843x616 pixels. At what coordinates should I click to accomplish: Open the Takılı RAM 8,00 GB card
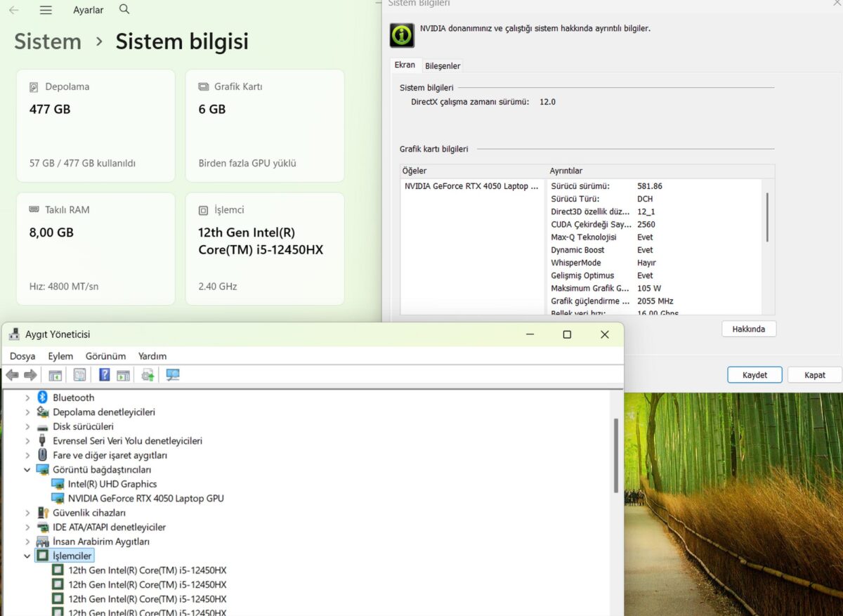point(96,249)
